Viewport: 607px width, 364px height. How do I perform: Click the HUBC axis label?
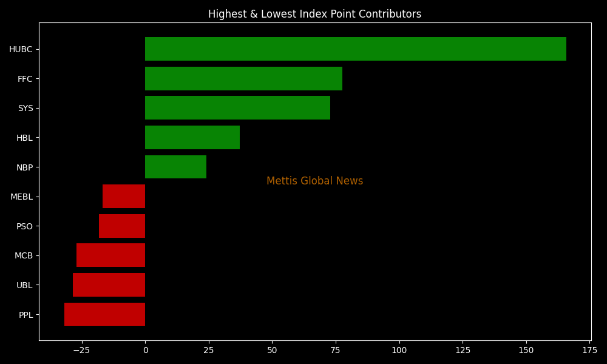(21, 50)
